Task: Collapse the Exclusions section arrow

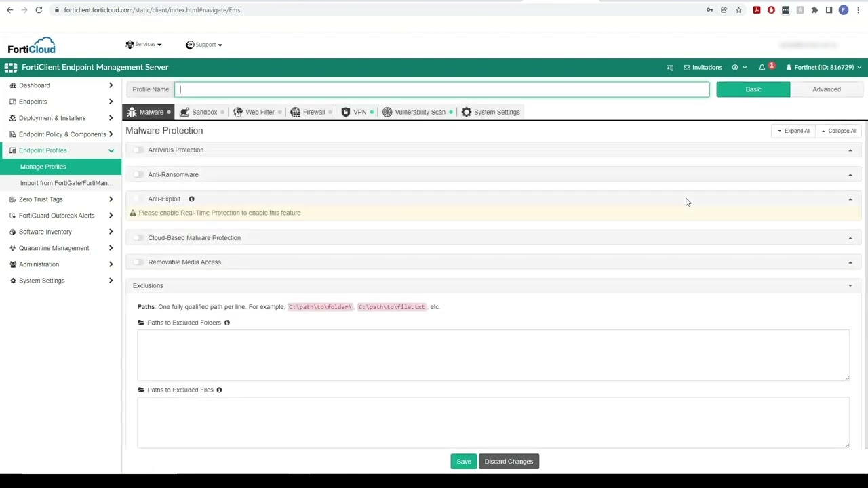Action: pos(850,286)
